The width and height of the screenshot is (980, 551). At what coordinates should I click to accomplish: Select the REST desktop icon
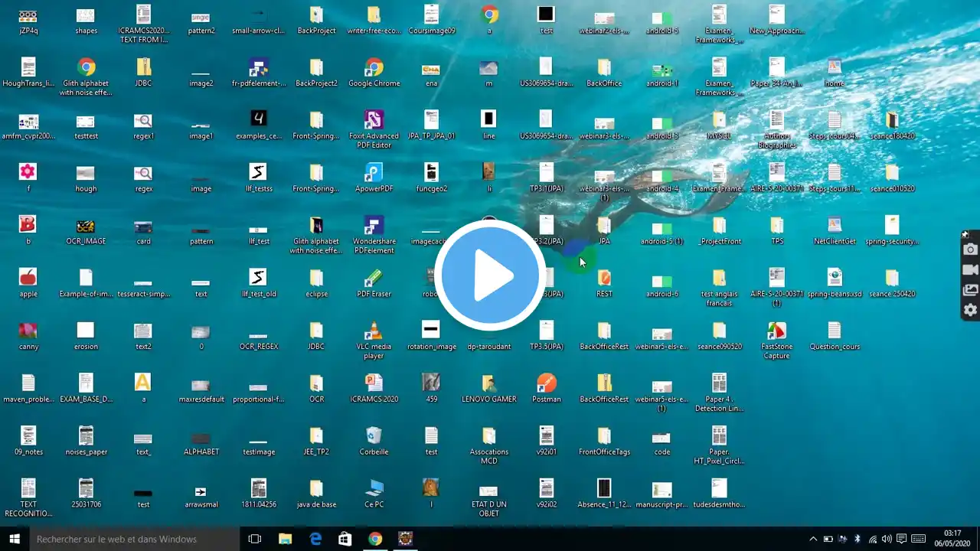coord(604,284)
